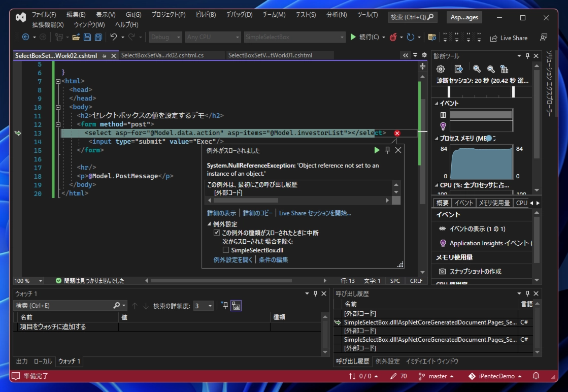
Task: Click the 条件の編集 link
Action: [274, 259]
